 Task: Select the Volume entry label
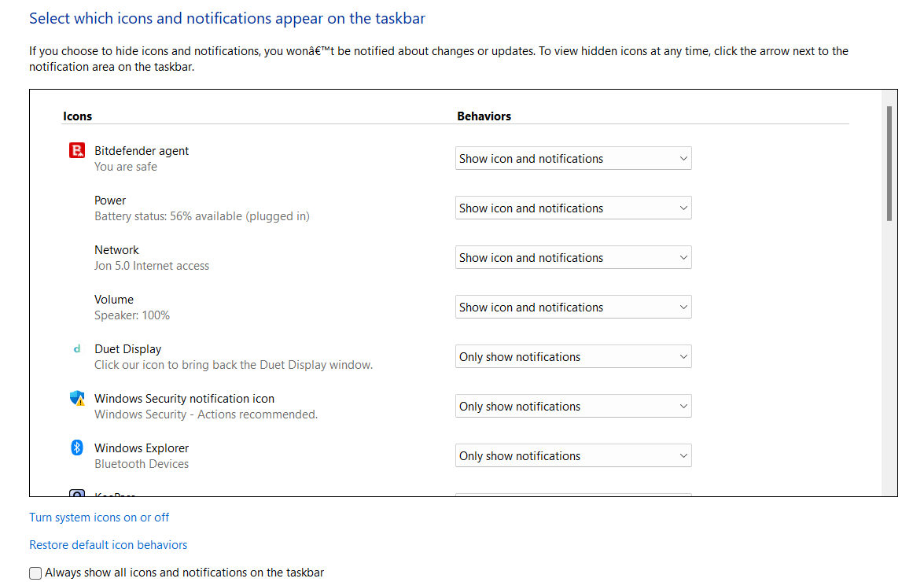114,299
